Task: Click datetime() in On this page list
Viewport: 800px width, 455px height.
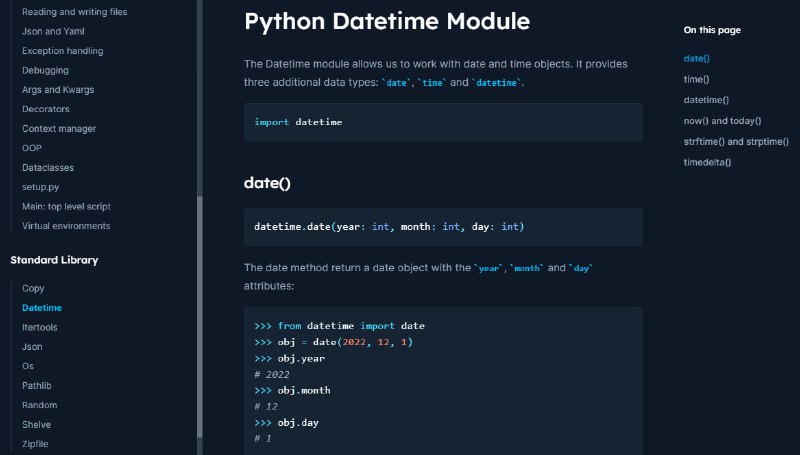Action: coord(706,99)
